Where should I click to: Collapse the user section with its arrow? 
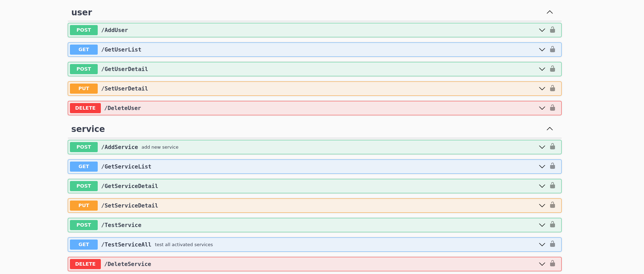point(550,12)
